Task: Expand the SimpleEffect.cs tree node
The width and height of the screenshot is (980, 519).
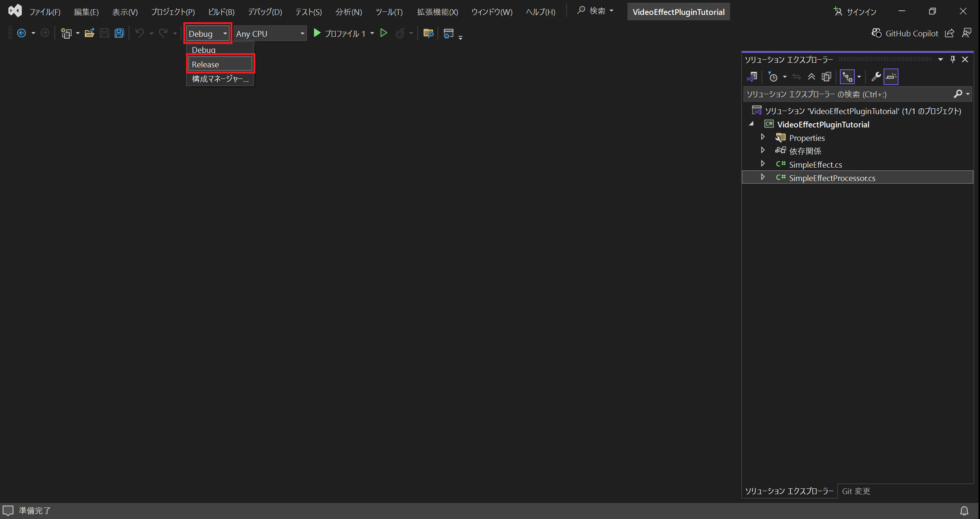Action: (x=763, y=164)
